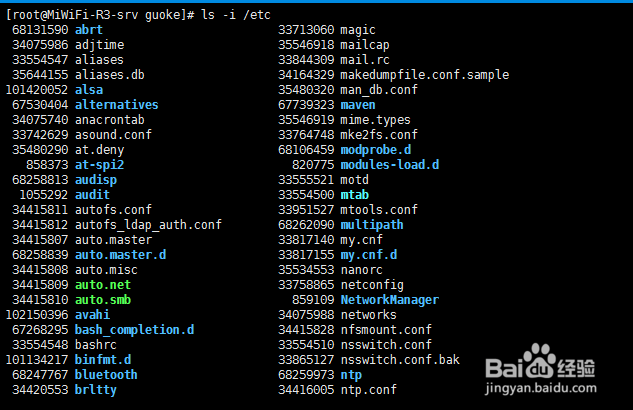Click the makedumpfile.conf.sample filename
The image size is (633, 410).
[424, 75]
